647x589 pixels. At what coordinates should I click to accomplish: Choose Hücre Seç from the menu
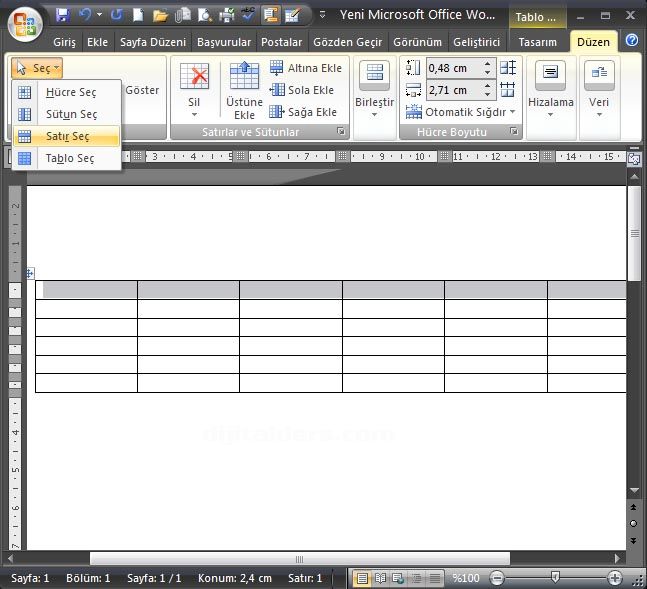(x=67, y=92)
